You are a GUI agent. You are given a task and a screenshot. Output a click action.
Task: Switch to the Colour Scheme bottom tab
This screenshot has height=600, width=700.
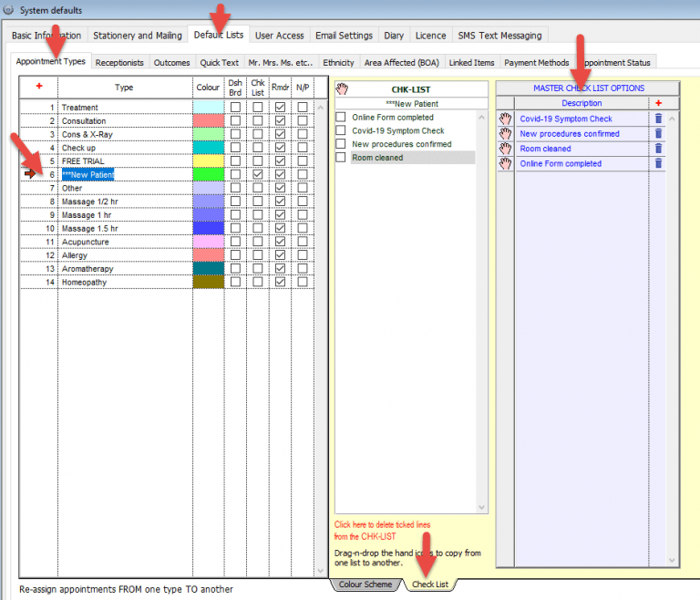tap(365, 584)
